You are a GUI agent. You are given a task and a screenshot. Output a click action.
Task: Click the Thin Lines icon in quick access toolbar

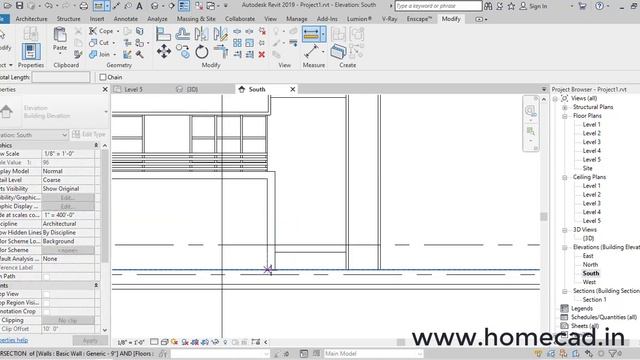tap(184, 6)
